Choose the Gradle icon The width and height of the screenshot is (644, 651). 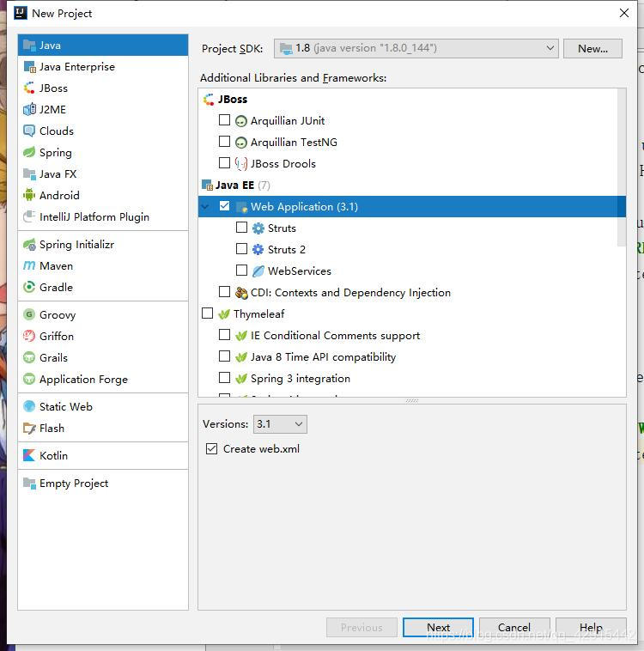click(29, 288)
